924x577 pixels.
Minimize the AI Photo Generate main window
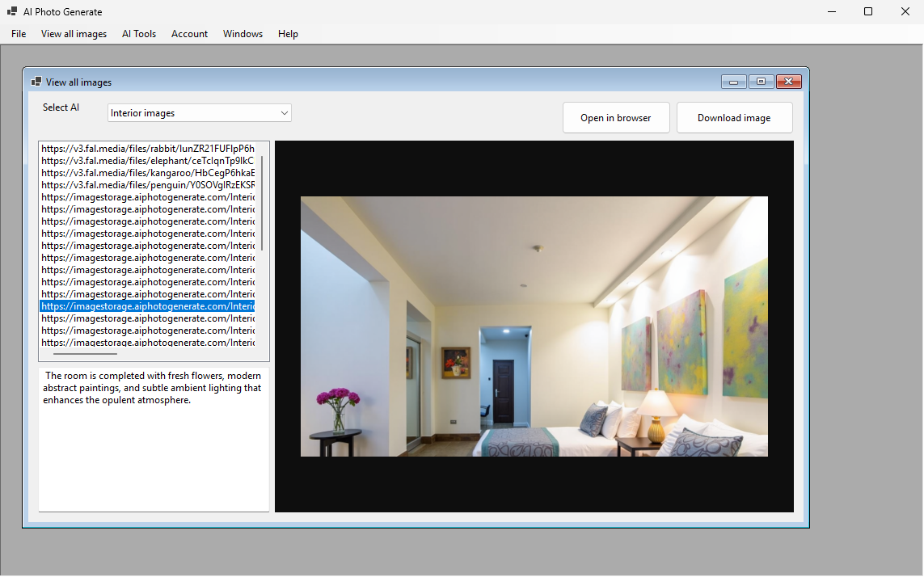tap(832, 11)
